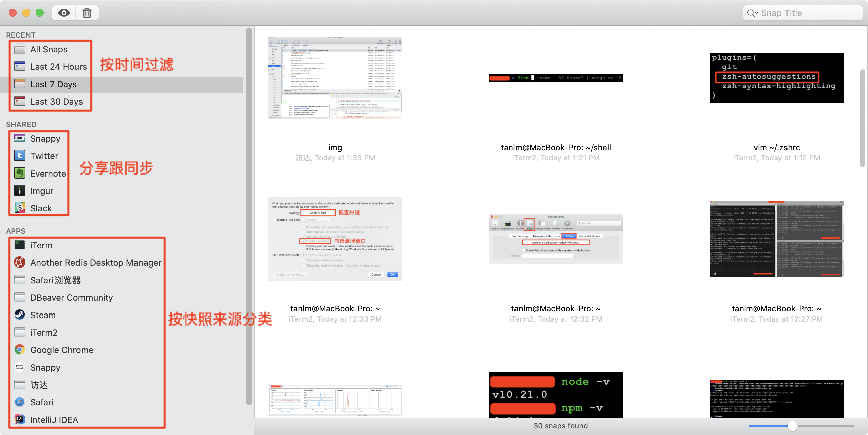Click the Safari compass icon

20,402
